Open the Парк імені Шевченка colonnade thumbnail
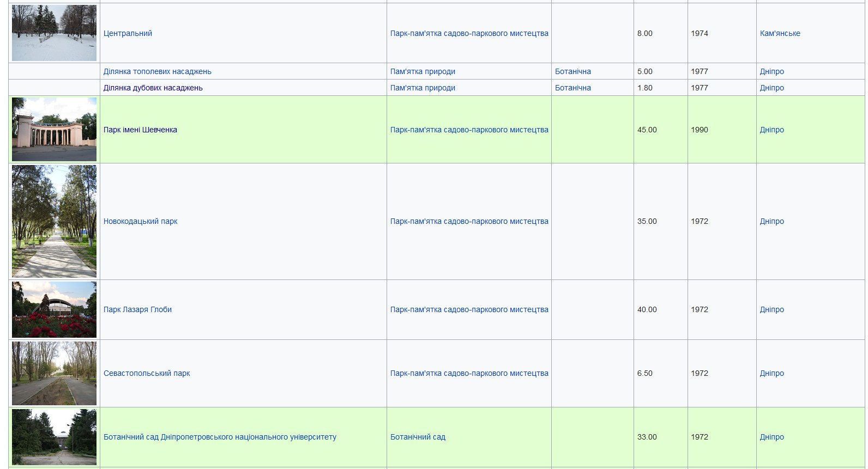 point(54,129)
